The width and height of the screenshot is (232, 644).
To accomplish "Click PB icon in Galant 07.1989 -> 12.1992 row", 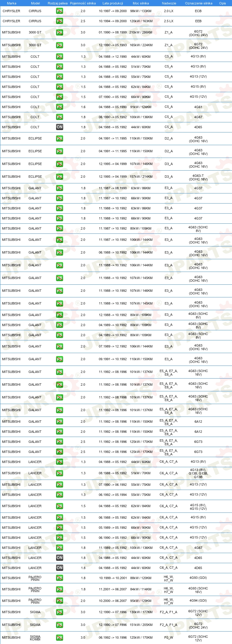I will click(x=59, y=346).
